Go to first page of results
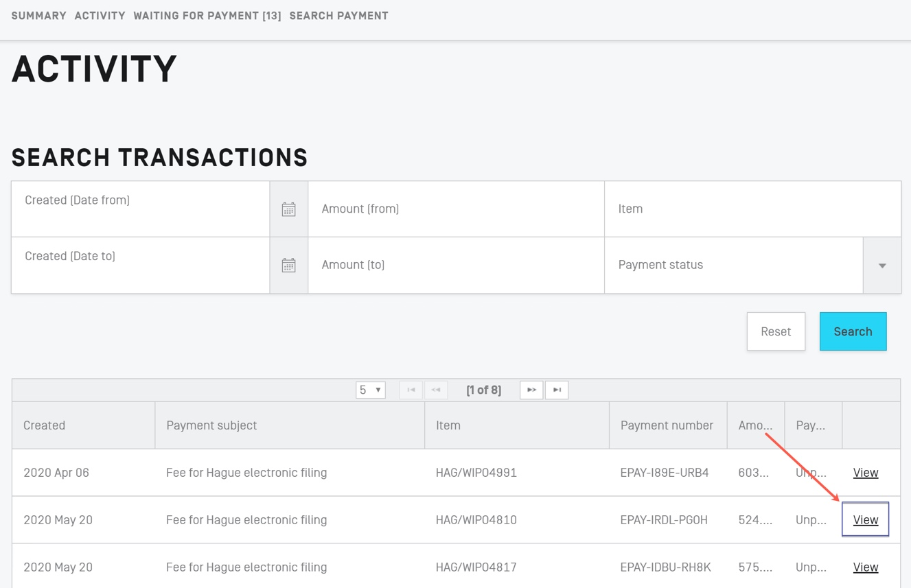This screenshot has width=911, height=588. click(x=411, y=390)
